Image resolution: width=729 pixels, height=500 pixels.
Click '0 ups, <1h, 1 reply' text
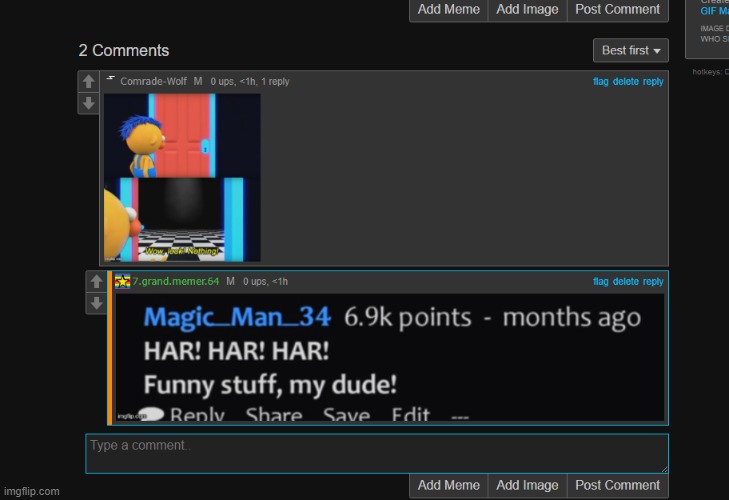click(x=250, y=81)
